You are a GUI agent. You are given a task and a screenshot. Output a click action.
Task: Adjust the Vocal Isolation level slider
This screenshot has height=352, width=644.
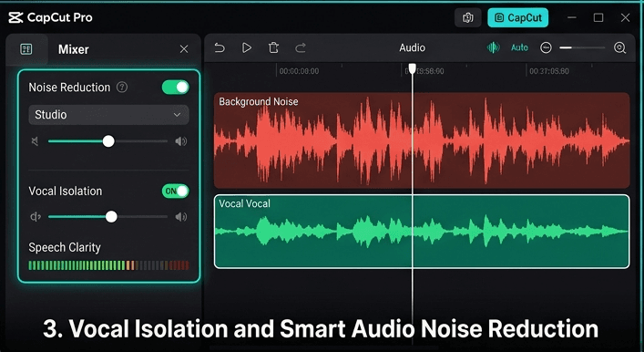point(107,217)
